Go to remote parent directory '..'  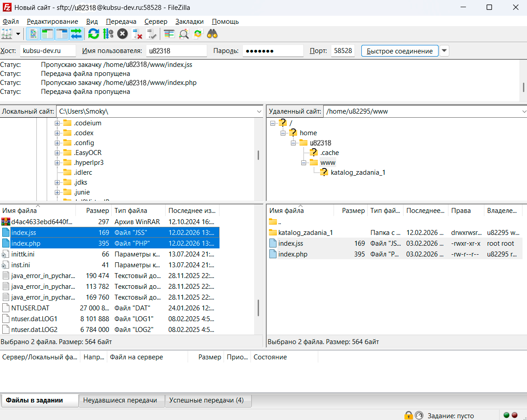point(395,221)
